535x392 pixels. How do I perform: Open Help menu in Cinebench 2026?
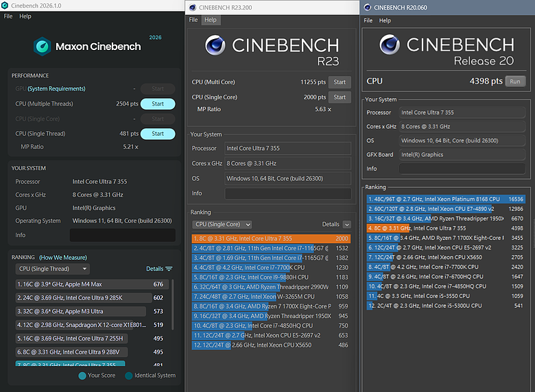click(x=25, y=16)
